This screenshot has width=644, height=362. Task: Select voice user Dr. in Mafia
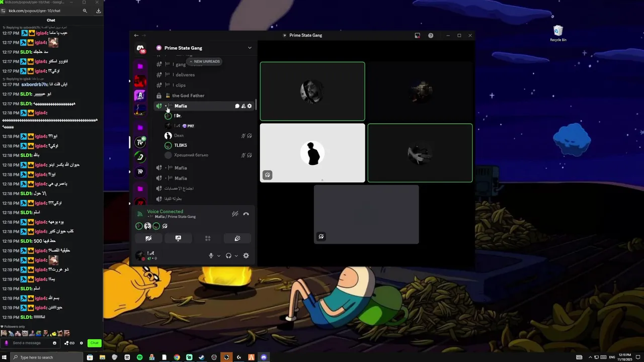point(208,116)
